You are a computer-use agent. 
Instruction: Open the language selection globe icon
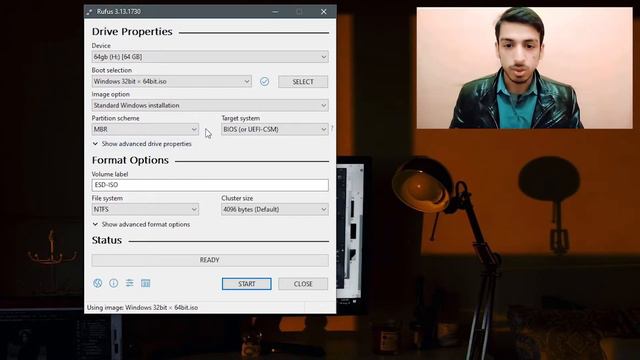[98, 283]
